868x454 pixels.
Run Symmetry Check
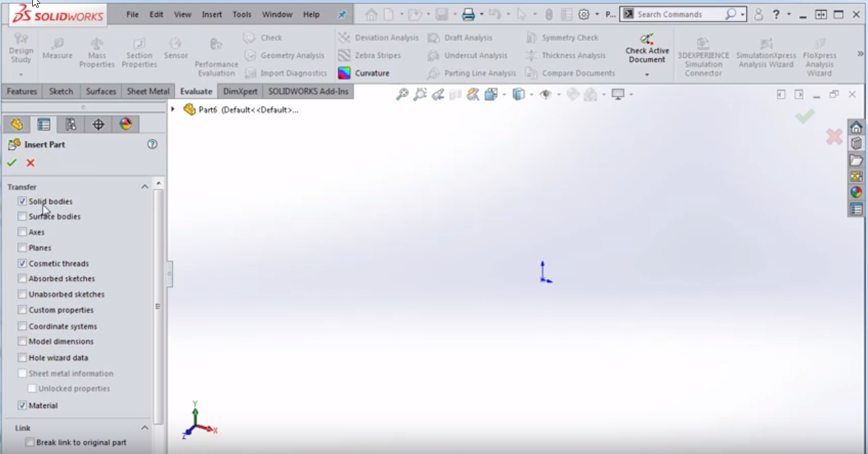[561, 38]
